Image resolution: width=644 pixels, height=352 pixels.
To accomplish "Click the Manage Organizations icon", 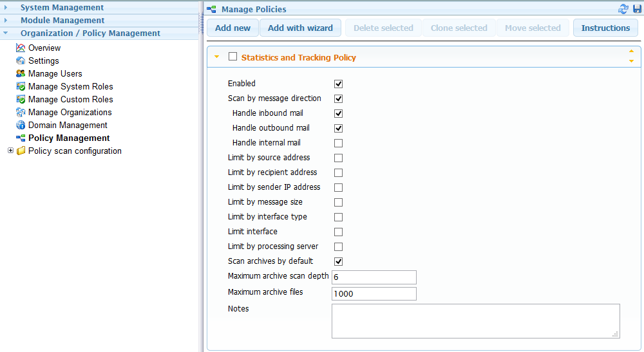I will 21,112.
